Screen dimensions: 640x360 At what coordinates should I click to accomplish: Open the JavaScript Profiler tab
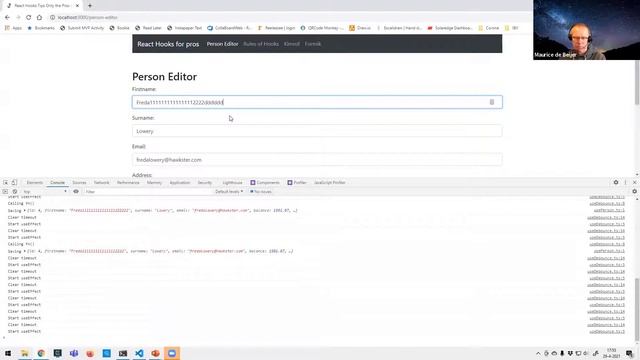point(330,183)
